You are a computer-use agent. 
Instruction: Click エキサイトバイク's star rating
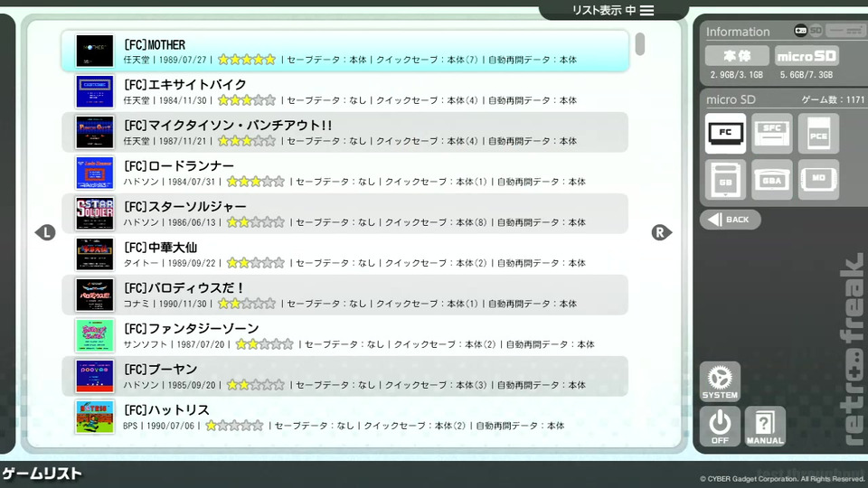[x=246, y=100]
